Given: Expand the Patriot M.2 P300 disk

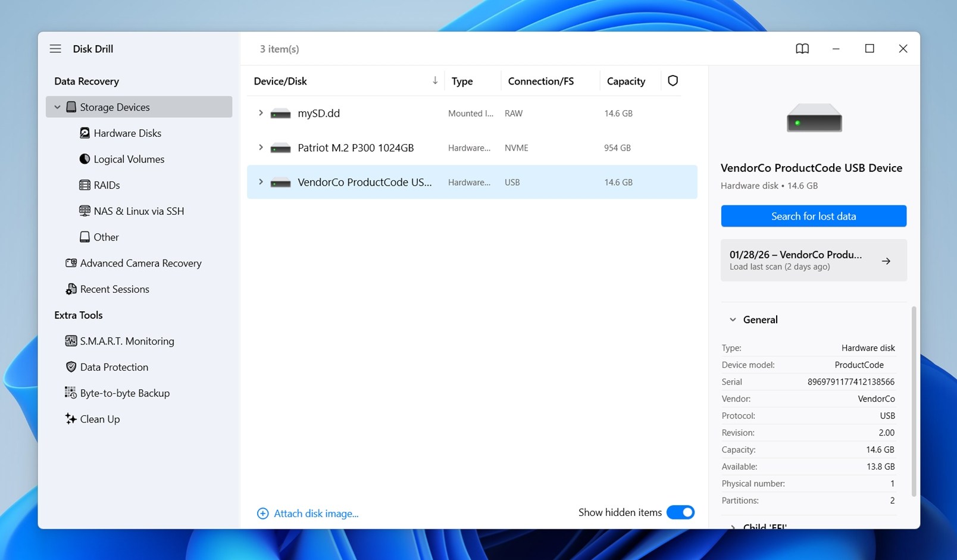Looking at the screenshot, I should pos(260,148).
